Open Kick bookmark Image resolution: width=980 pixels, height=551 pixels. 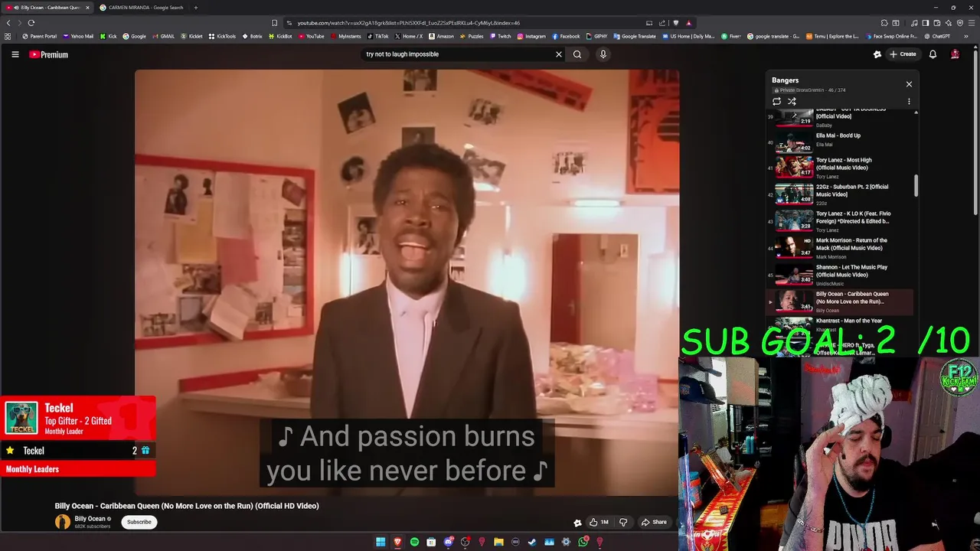coord(107,36)
